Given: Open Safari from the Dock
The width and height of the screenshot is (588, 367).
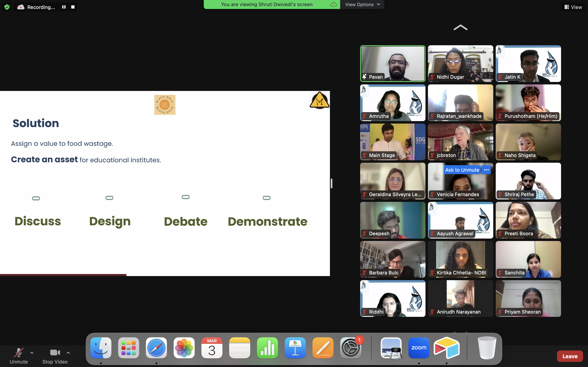Looking at the screenshot, I should tap(156, 348).
